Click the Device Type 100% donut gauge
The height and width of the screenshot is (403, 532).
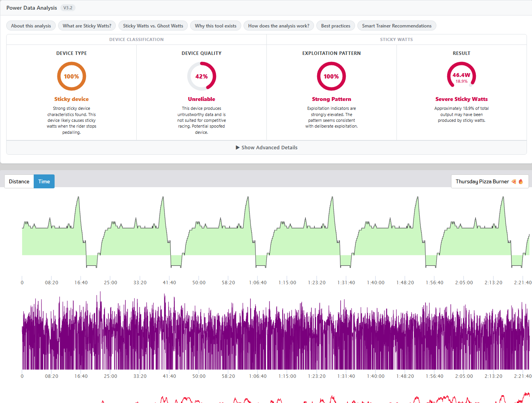tap(72, 77)
